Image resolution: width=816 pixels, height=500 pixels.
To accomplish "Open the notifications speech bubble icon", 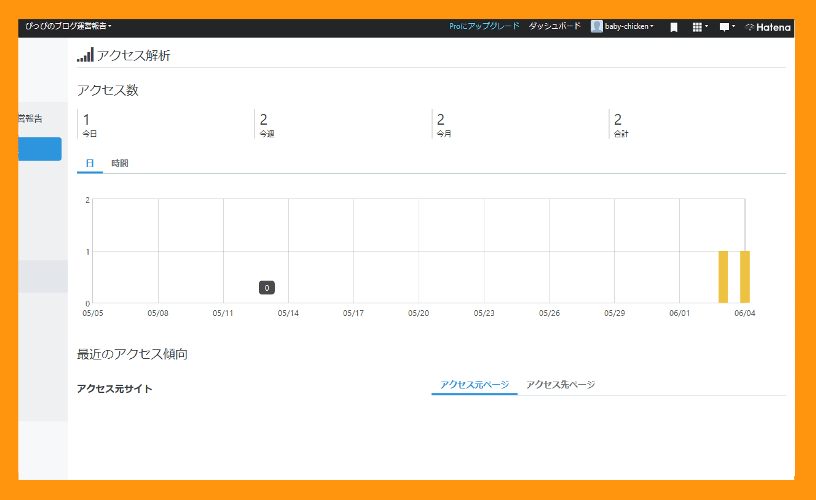I will tap(726, 27).
